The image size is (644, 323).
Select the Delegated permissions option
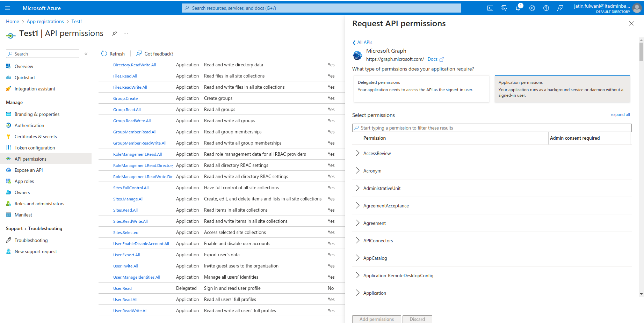(421, 89)
